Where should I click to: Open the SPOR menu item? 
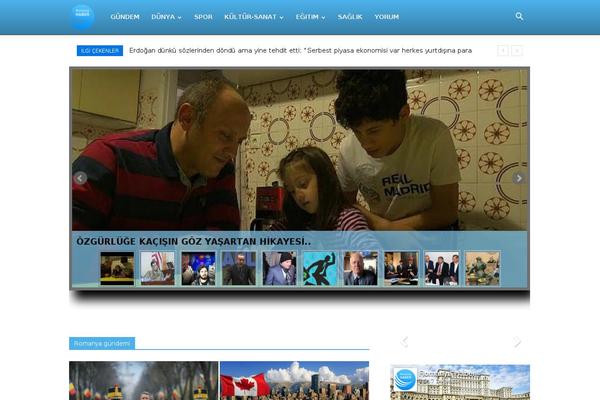[x=203, y=17]
